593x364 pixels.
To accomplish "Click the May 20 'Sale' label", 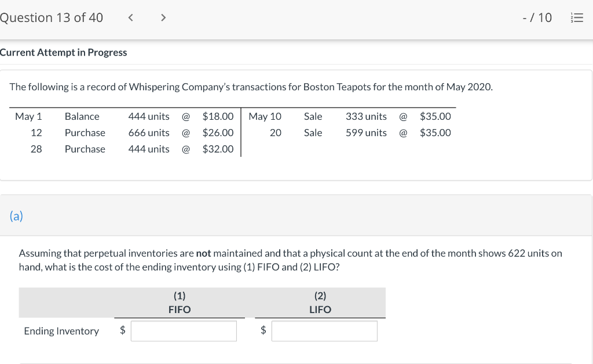I will tap(313, 133).
